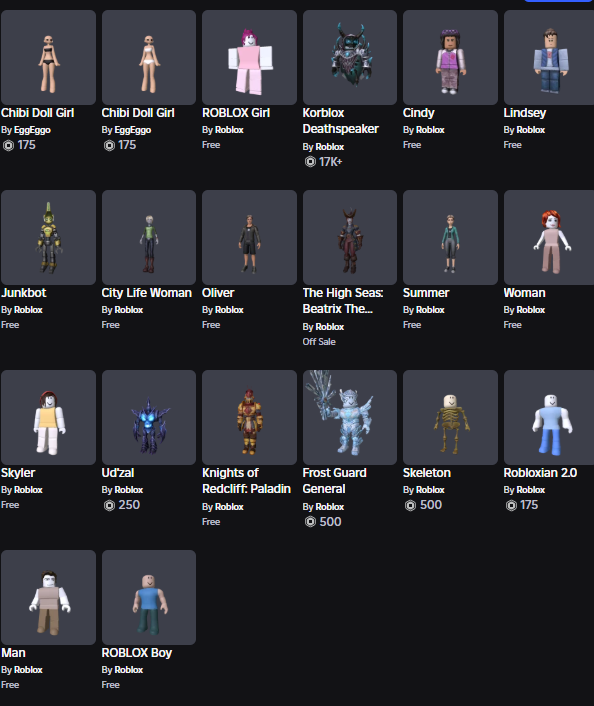Open the Korblox Deathspeaker title link
The height and width of the screenshot is (706, 594).
[x=340, y=121]
